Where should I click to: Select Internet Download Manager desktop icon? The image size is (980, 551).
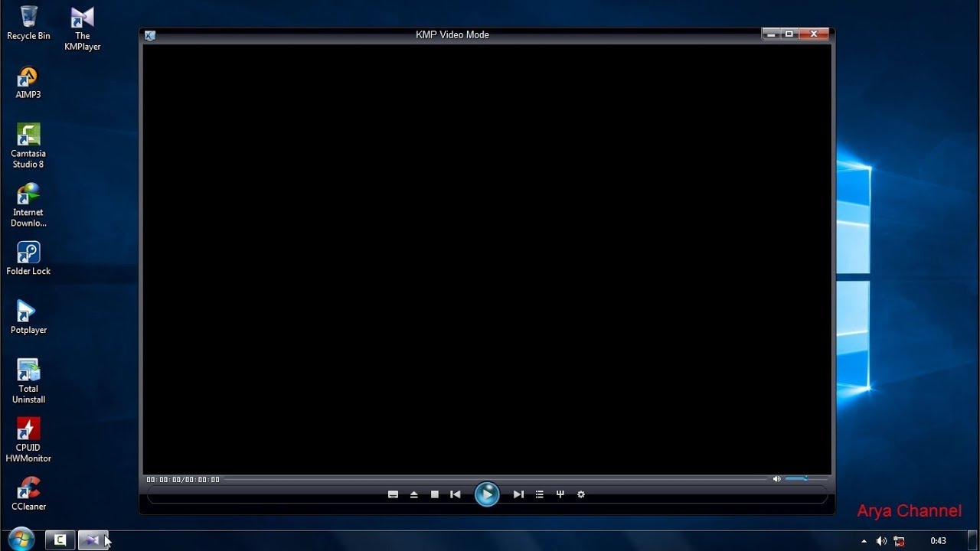28,205
